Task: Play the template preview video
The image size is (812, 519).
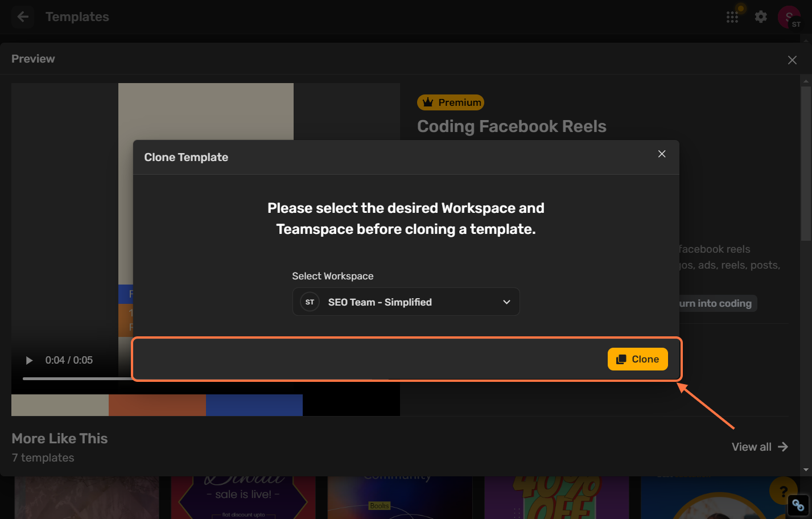Action: click(x=29, y=360)
